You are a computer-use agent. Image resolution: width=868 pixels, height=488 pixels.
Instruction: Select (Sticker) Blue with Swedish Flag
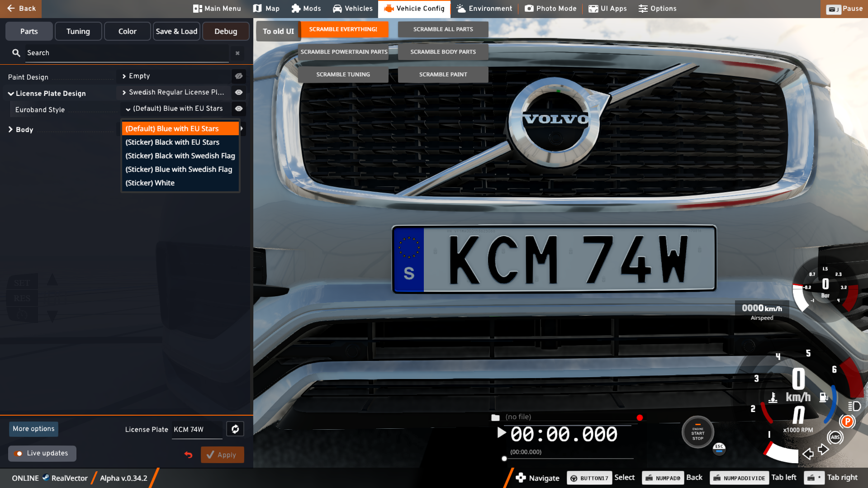coord(180,169)
